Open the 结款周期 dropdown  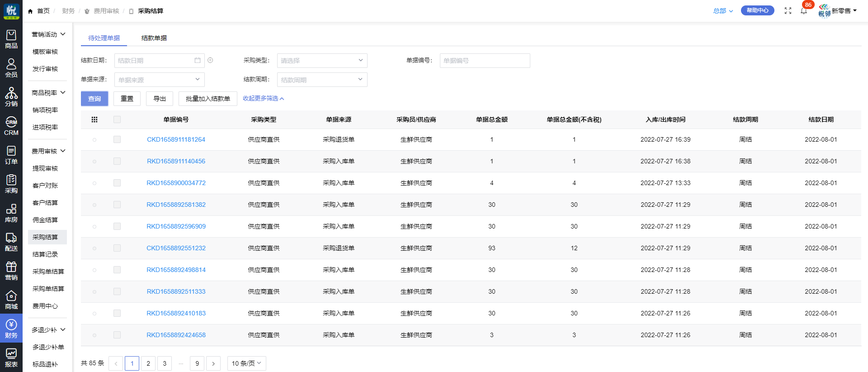click(322, 80)
